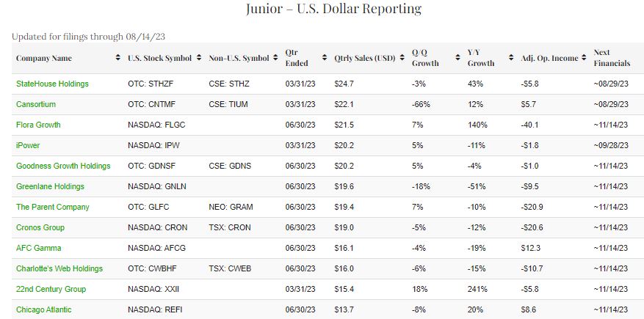Click AFC Gamma company link
644x319 pixels.
(39, 249)
